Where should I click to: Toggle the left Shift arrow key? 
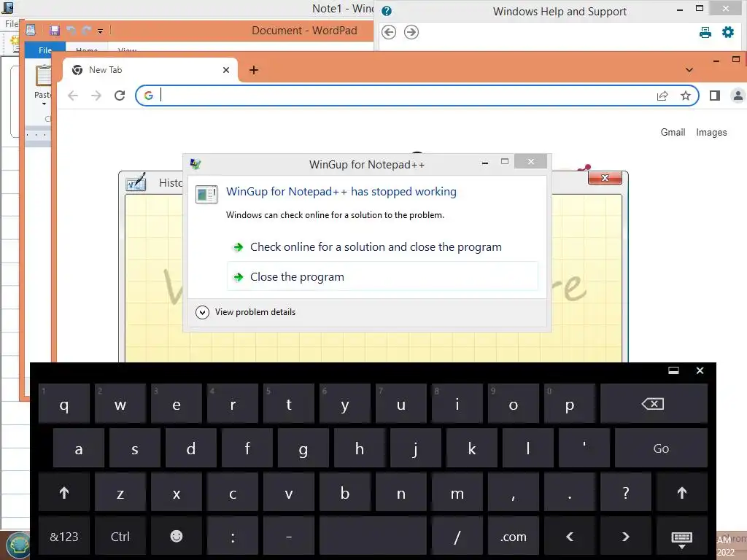click(64, 492)
